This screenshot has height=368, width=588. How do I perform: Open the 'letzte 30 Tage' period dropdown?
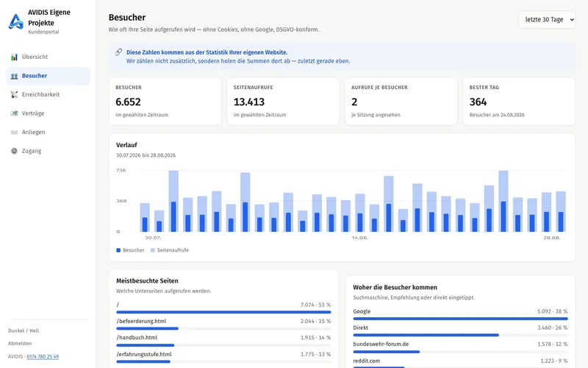point(547,20)
